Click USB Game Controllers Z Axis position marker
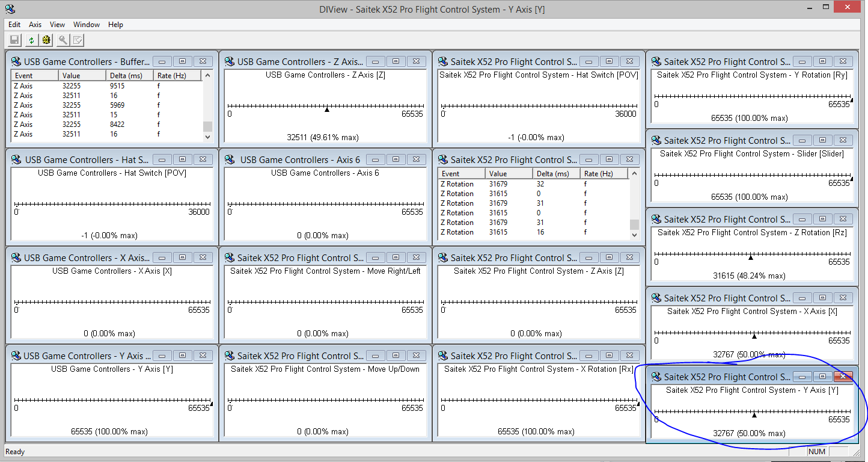The height and width of the screenshot is (462, 868). 327,109
